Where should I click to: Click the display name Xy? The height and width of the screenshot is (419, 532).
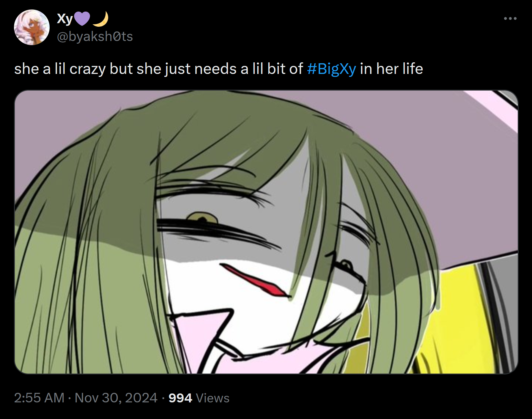pos(65,19)
